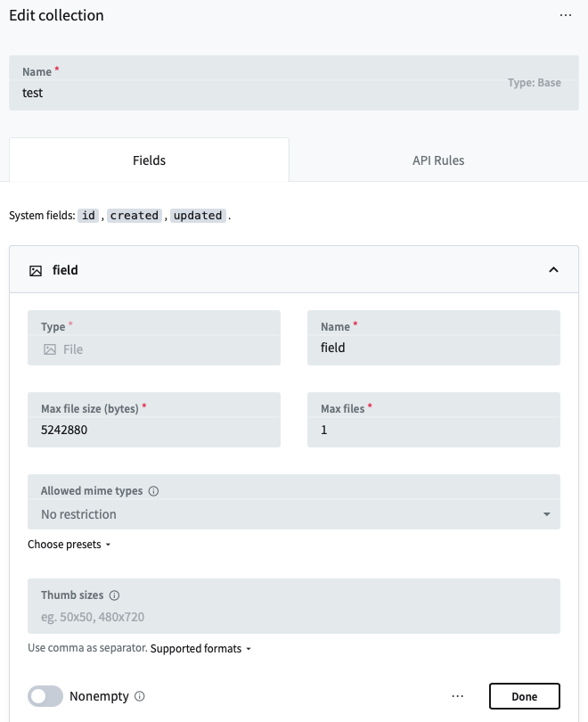Click the Max file size input

pyautogui.click(x=154, y=431)
